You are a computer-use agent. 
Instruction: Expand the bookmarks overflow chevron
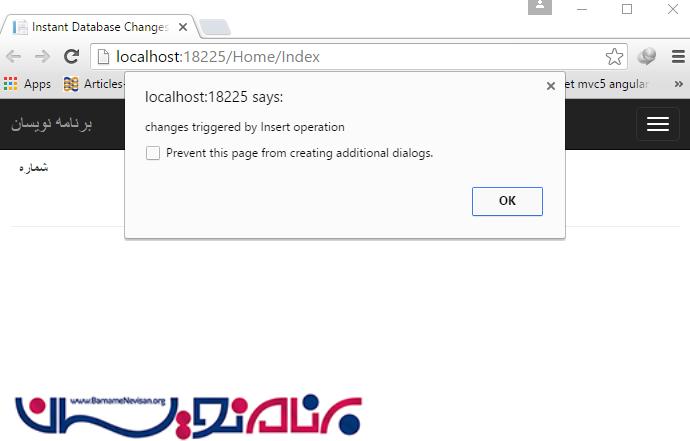tap(679, 84)
